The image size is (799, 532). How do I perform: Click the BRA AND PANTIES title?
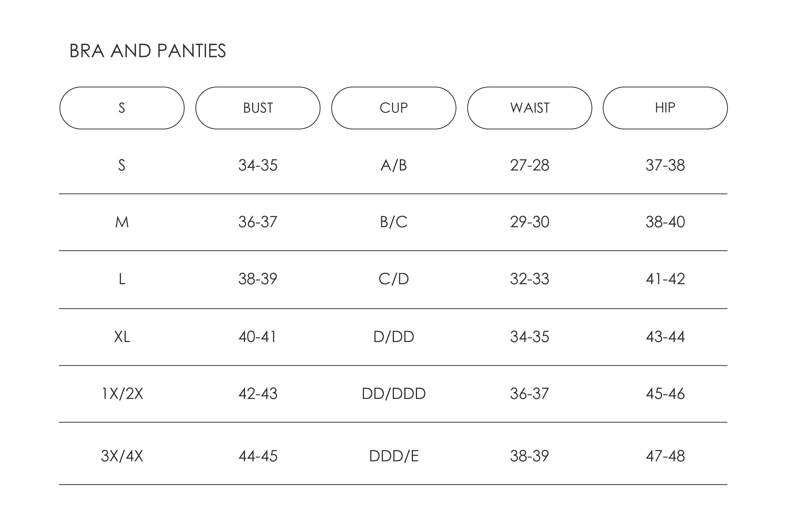(x=148, y=51)
